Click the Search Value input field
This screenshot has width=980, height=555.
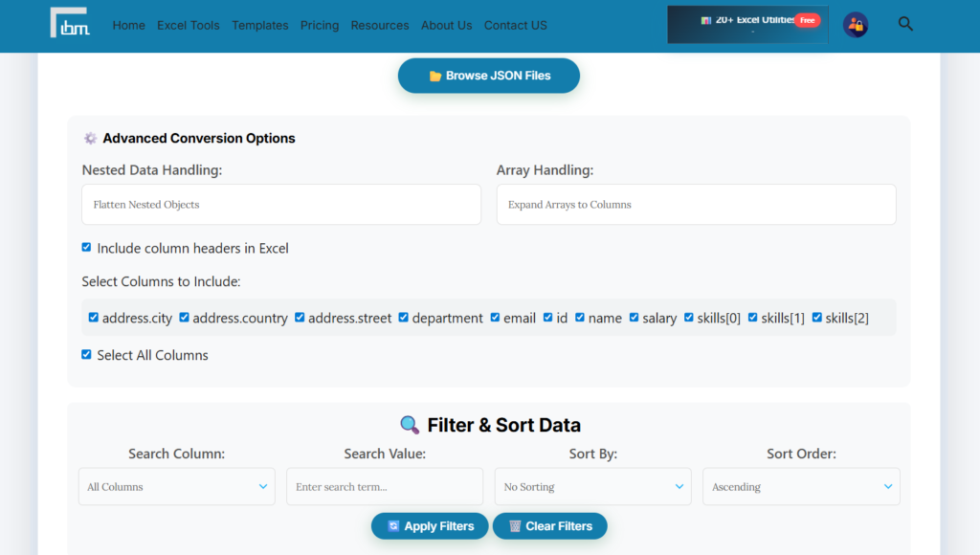click(x=385, y=486)
